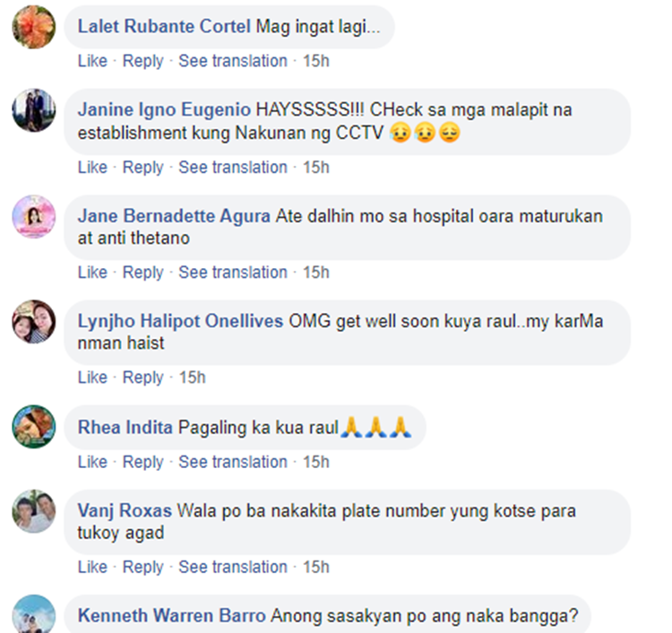Open Kenneth Warren Barro's avatar
The height and width of the screenshot is (633, 672).
tap(34, 614)
